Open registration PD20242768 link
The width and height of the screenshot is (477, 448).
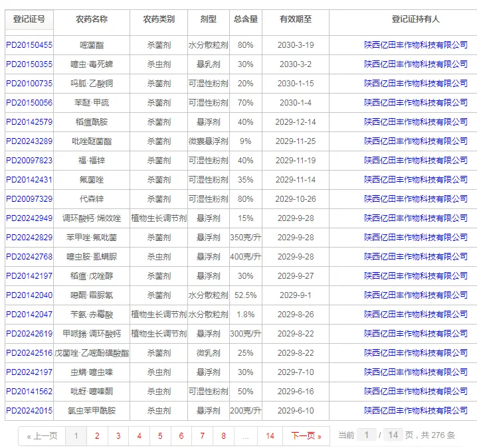coord(29,256)
